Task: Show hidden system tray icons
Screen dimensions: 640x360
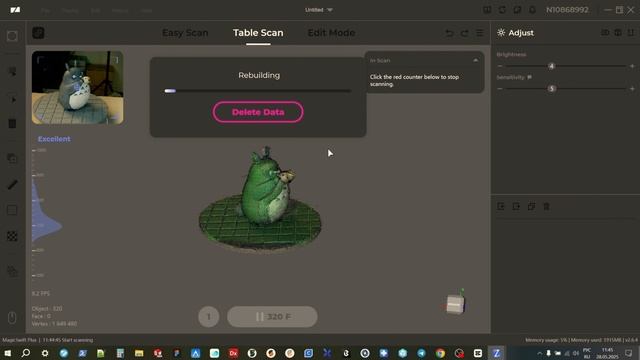Action: pyautogui.click(x=539, y=353)
